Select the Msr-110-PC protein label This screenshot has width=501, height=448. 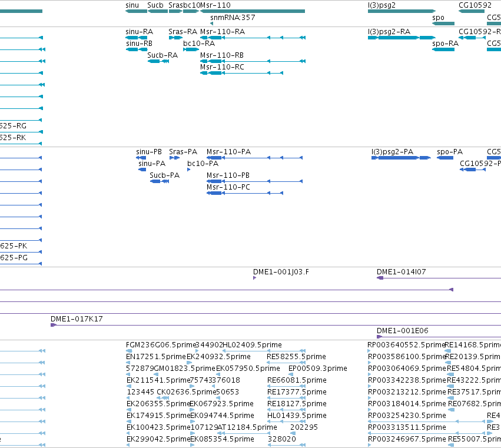228,187
